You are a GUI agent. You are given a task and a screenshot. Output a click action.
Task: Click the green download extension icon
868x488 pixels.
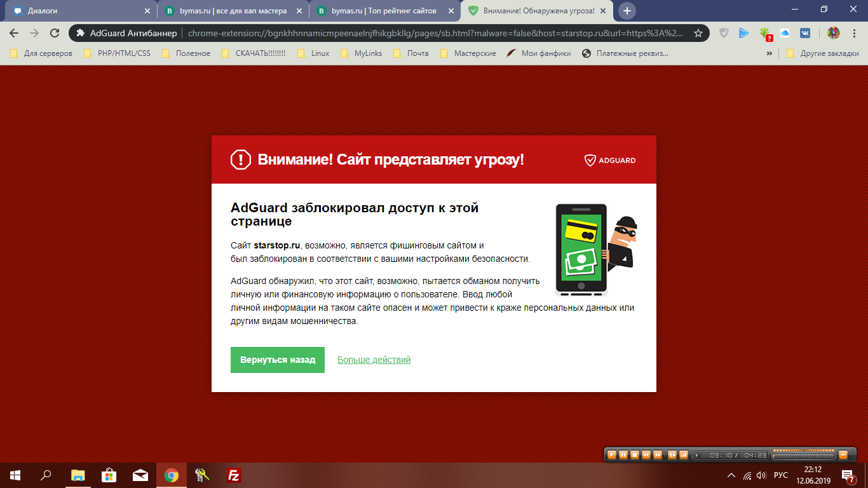click(x=764, y=33)
